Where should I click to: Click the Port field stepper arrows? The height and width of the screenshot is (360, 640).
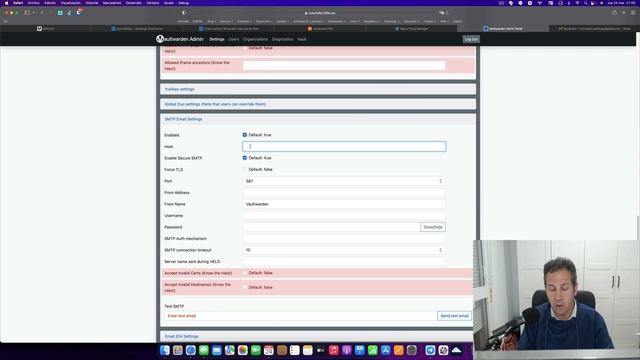[x=440, y=181]
